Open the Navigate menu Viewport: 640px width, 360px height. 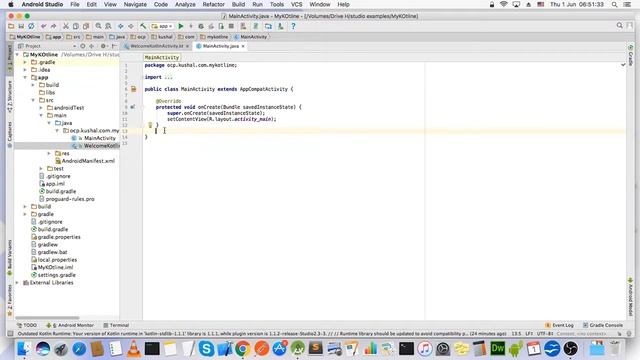coord(135,4)
